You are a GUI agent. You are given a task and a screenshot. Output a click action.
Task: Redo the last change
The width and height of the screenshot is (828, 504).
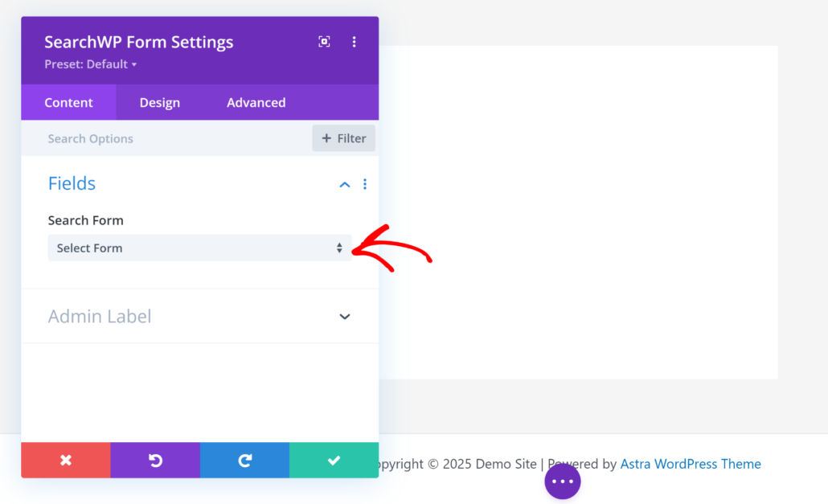(244, 461)
